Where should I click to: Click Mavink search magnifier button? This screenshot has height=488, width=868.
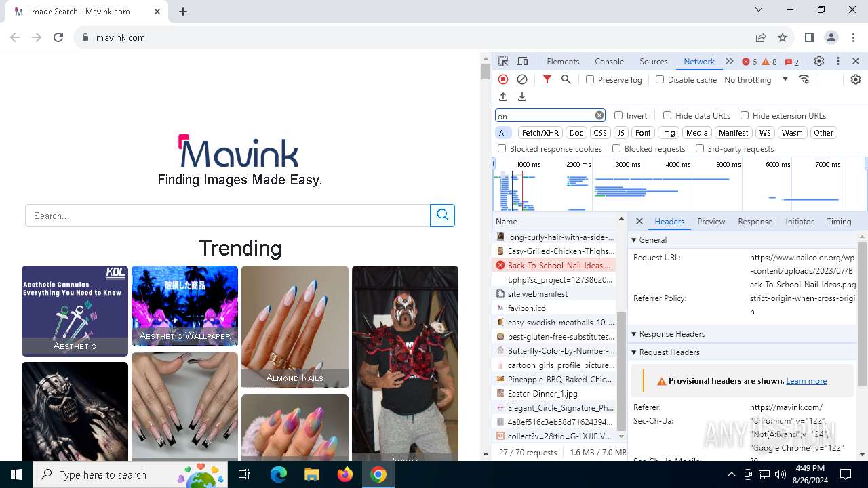[443, 215]
